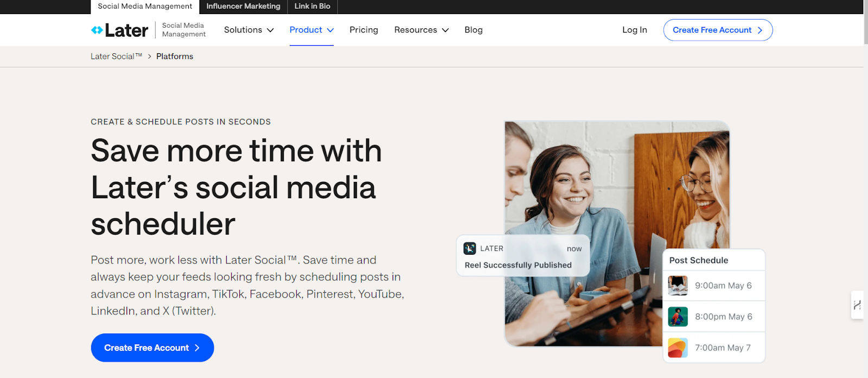
Task: Expand the Resources dropdown menu
Action: coord(422,30)
